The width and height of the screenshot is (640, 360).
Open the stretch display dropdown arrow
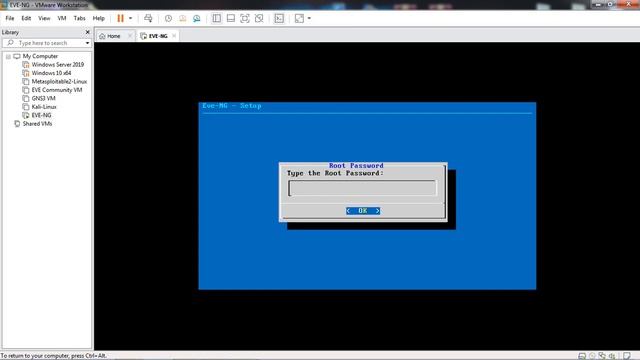[x=309, y=18]
